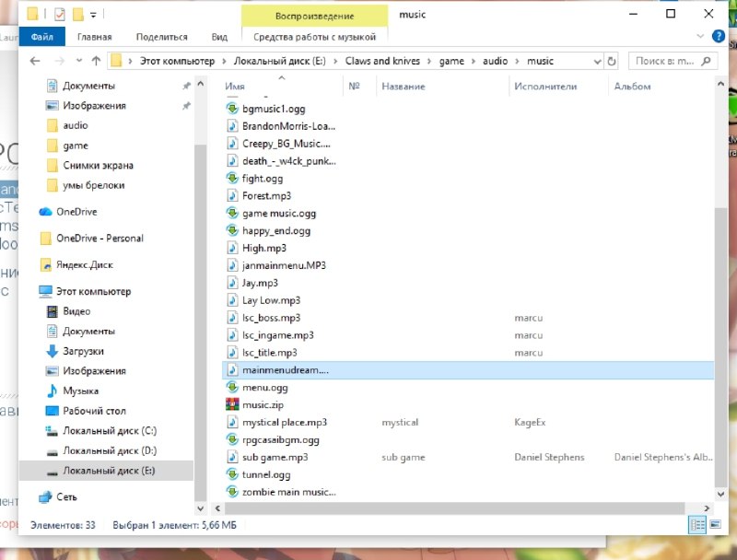Switch to the Вид ribbon tab

pyautogui.click(x=219, y=37)
